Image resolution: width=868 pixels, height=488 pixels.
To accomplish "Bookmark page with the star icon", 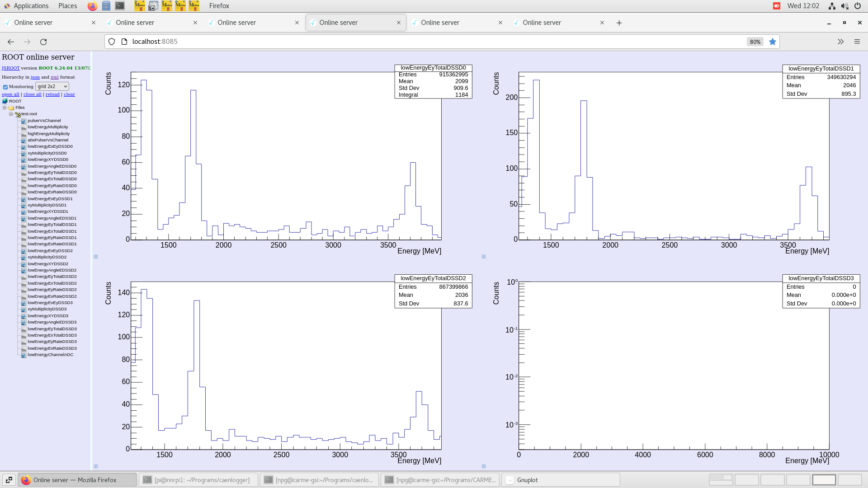I will pyautogui.click(x=773, y=42).
